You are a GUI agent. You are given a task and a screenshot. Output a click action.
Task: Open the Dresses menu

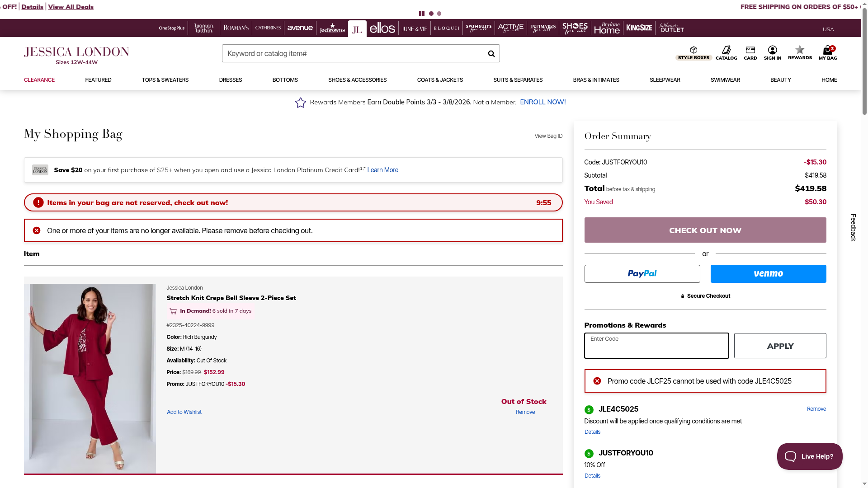click(x=230, y=80)
